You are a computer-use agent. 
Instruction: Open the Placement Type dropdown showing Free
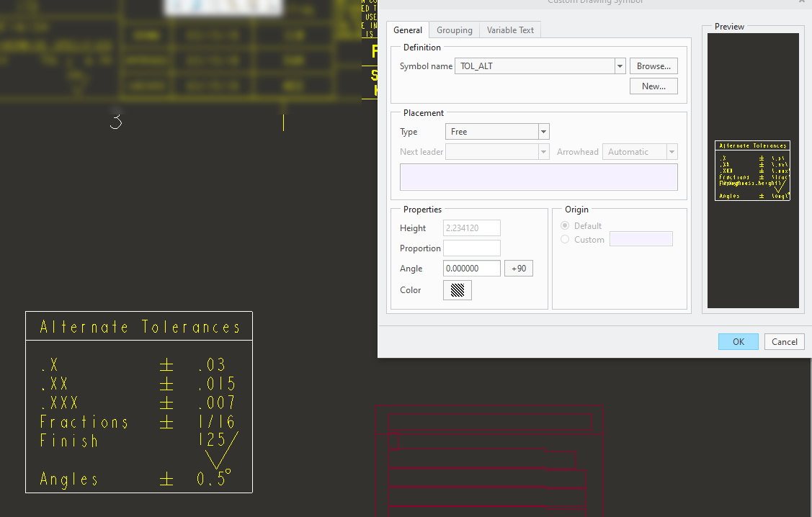pyautogui.click(x=544, y=131)
